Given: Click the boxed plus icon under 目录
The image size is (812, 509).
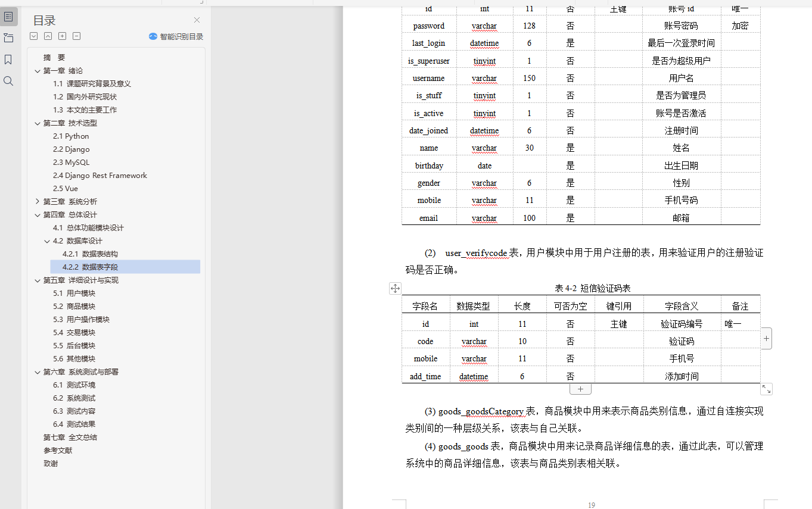Looking at the screenshot, I should pyautogui.click(x=62, y=36).
